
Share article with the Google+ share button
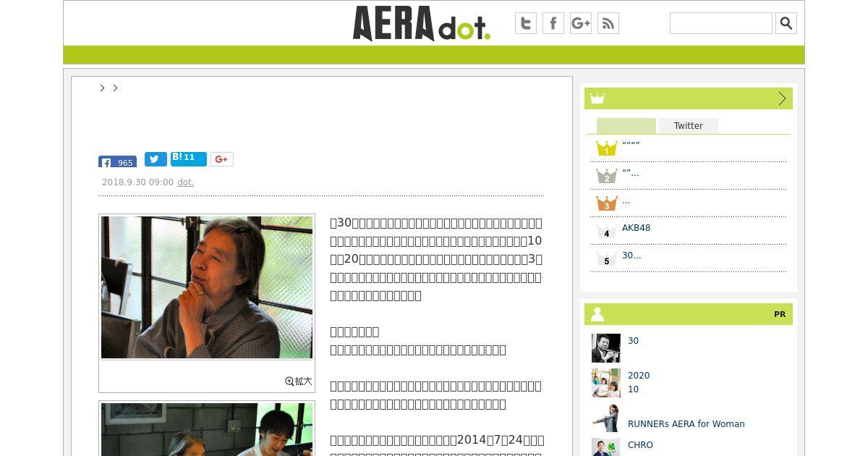pos(222,159)
